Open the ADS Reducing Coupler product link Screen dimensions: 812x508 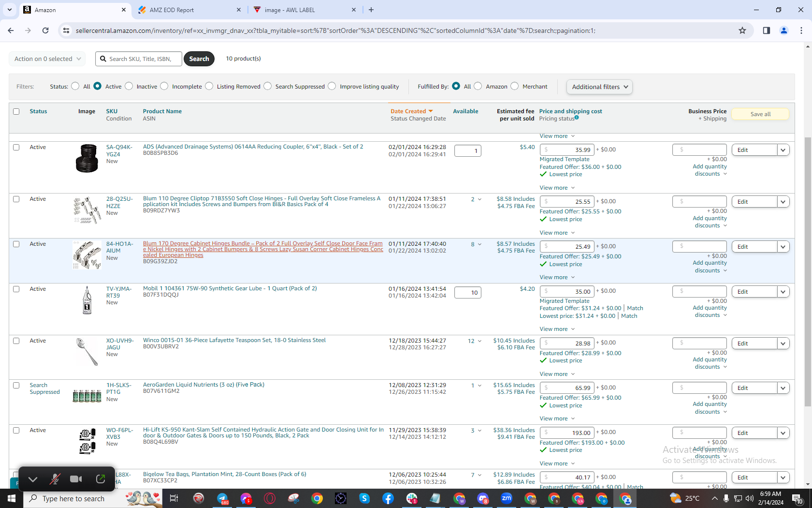[x=253, y=147]
